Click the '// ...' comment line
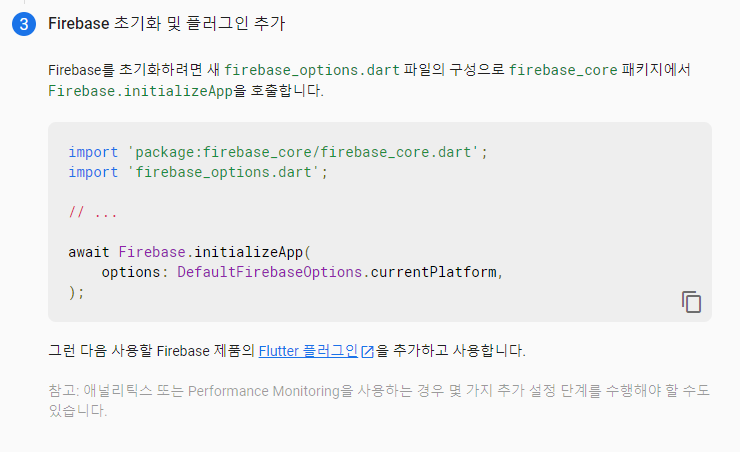 [x=93, y=212]
